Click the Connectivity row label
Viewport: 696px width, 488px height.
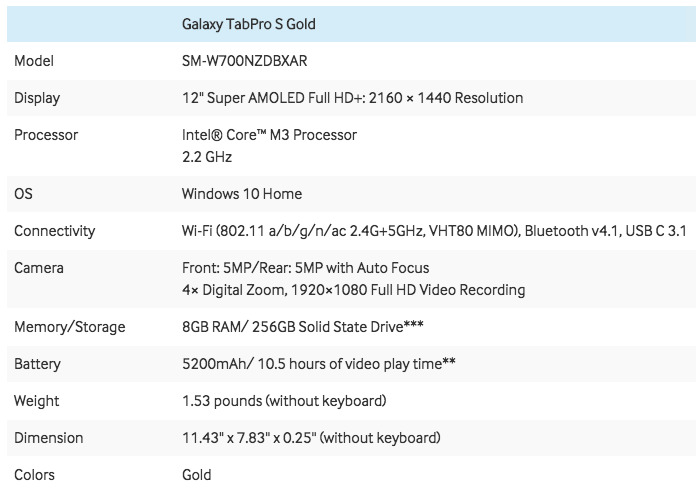[55, 231]
